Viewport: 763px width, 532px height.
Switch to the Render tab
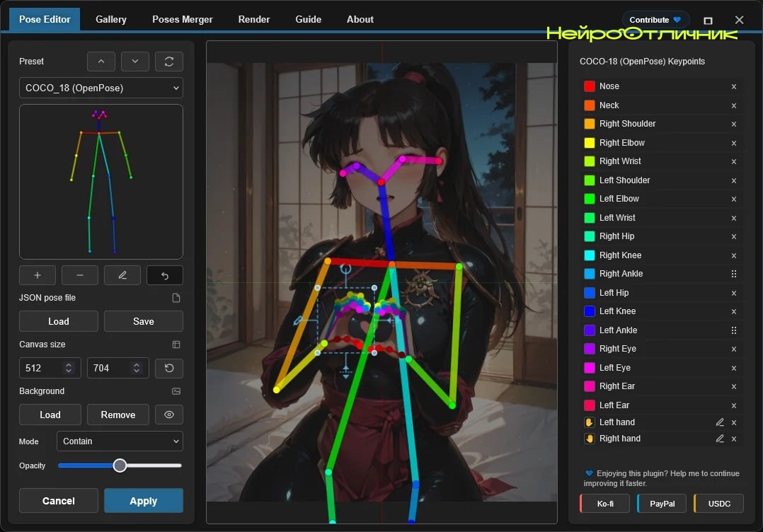pos(254,19)
